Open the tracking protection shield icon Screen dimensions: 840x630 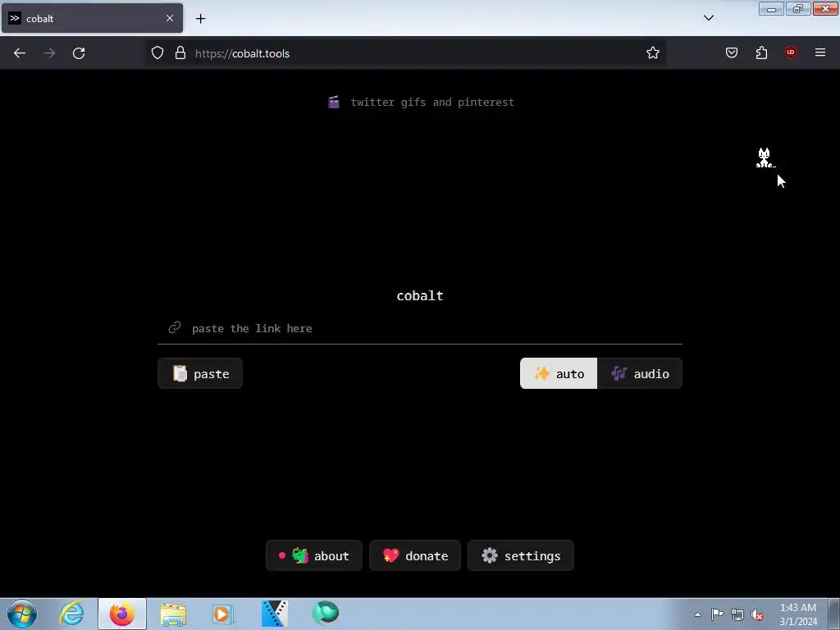(157, 52)
